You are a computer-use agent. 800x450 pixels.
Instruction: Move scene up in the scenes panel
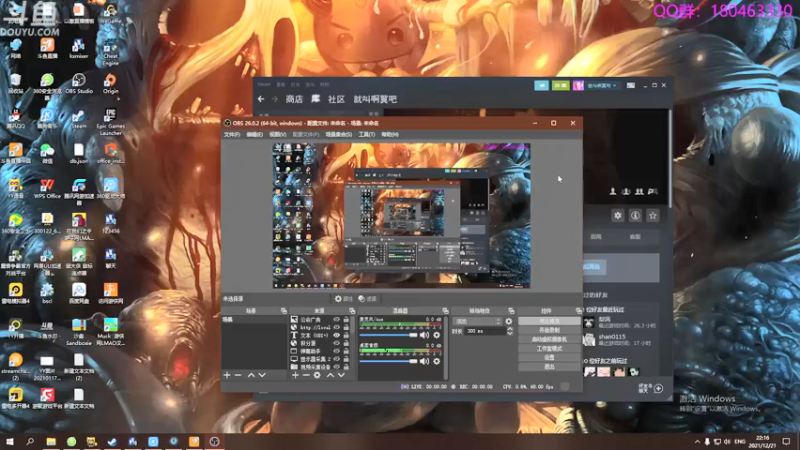click(x=251, y=376)
